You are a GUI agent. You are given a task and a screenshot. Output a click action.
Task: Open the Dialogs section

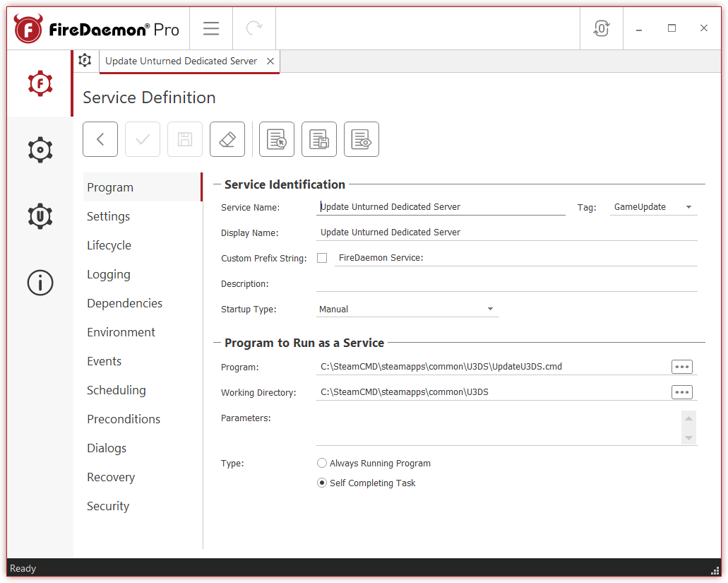coord(142,448)
